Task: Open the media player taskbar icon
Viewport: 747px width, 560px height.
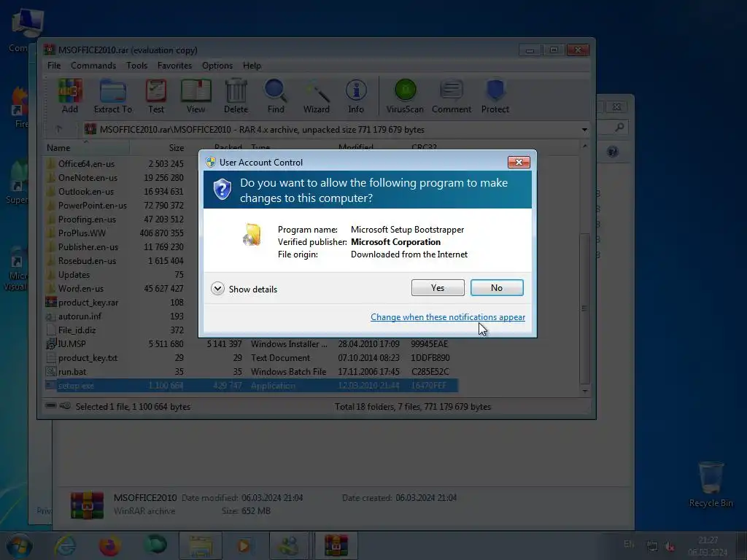Action: point(244,545)
